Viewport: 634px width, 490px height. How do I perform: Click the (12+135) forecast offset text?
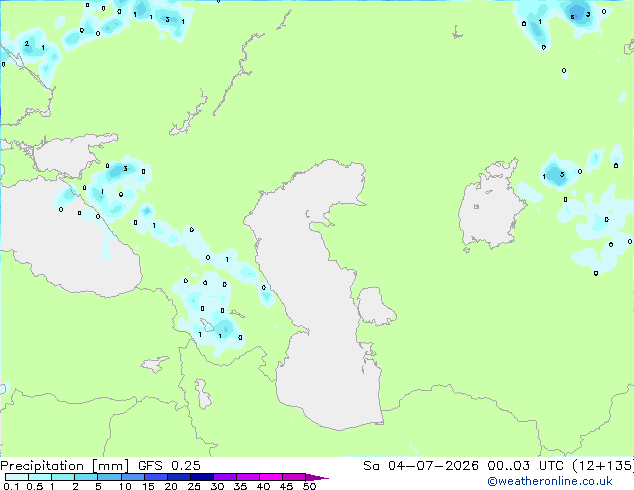(x=603, y=466)
